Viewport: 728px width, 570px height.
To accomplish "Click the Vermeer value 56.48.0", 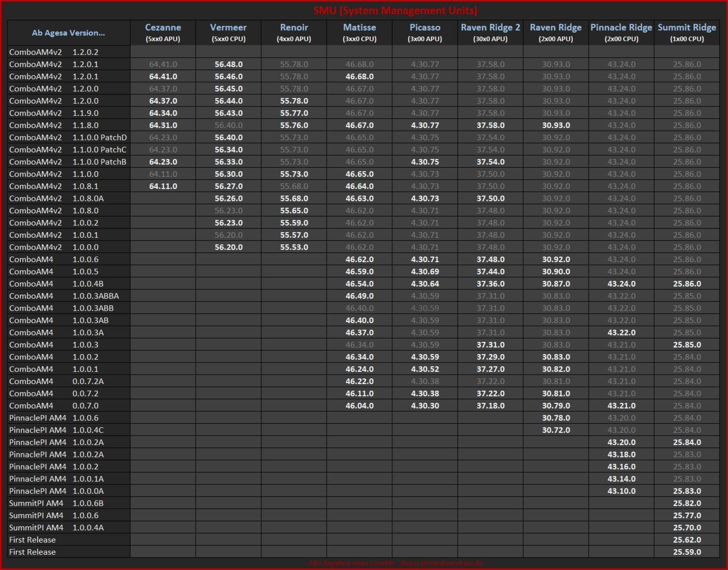I will coord(229,64).
